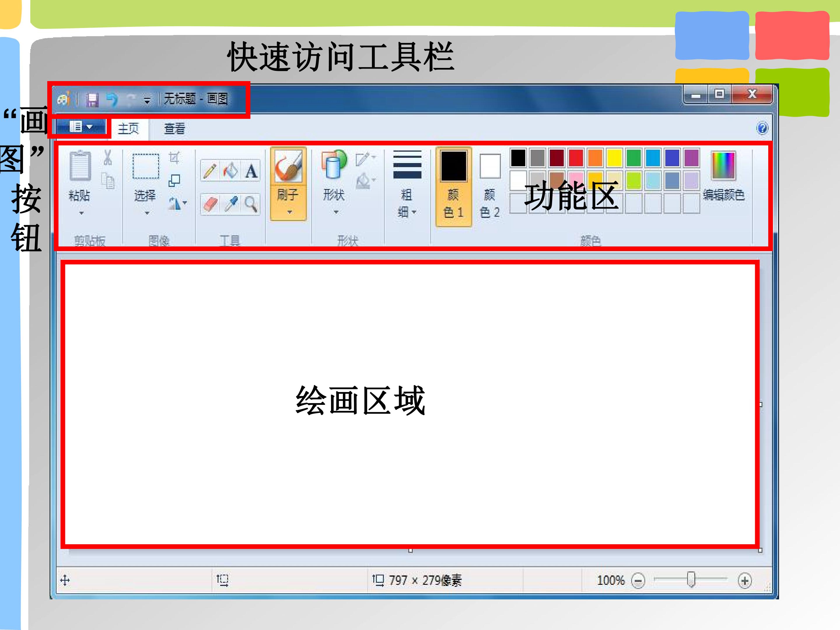Pick the yellow color swatch

click(x=614, y=158)
